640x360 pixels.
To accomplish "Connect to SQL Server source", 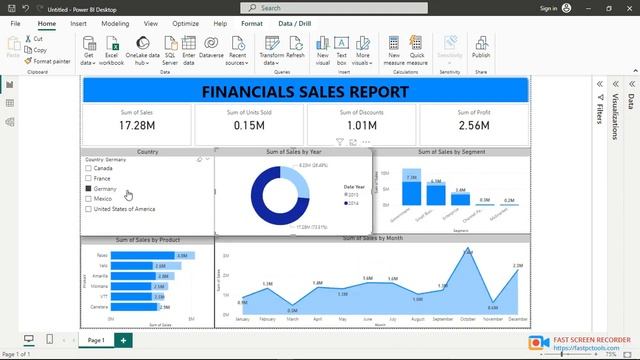I will (x=170, y=51).
